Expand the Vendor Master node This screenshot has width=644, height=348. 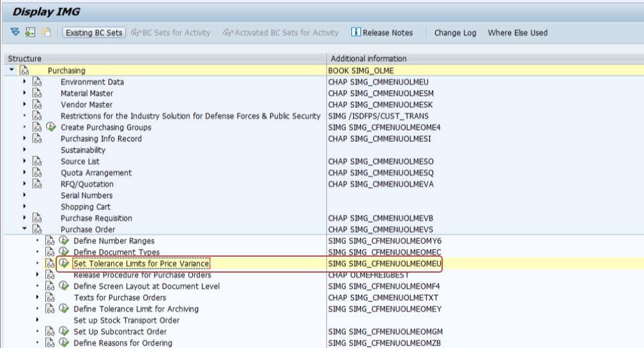point(25,104)
